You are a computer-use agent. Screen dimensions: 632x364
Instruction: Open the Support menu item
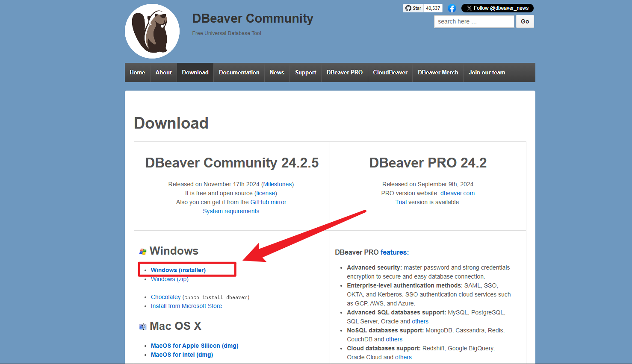tap(306, 72)
